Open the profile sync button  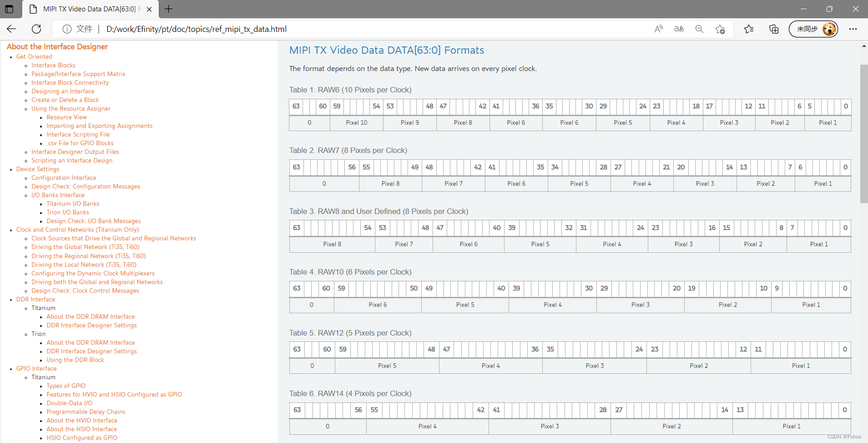click(x=813, y=29)
